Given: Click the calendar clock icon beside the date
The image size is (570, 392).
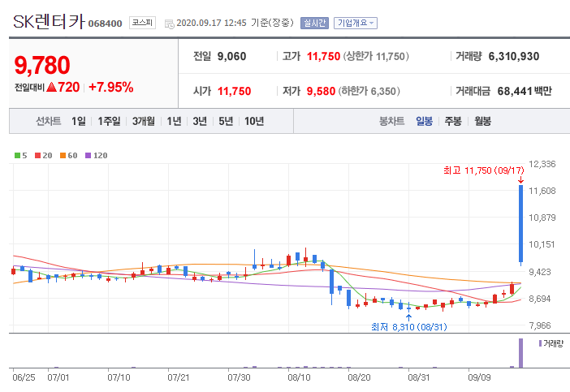Looking at the screenshot, I should point(170,24).
